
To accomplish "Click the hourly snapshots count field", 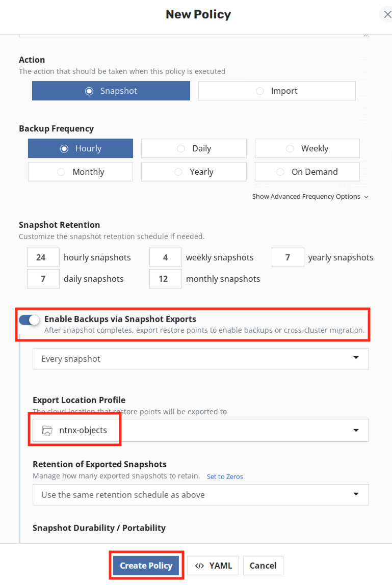I will [43, 257].
